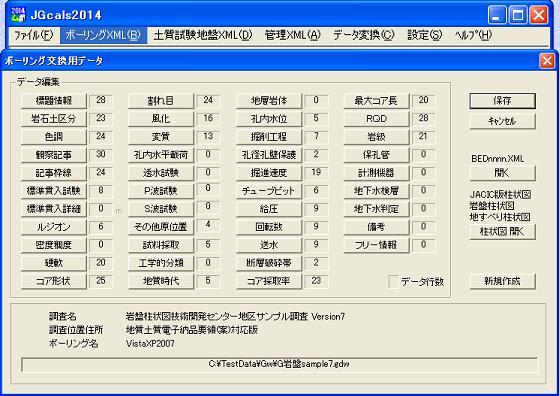This screenshot has width=560, height=396.
Task: Click the 標準貫入詳細 button
Action: 54,209
